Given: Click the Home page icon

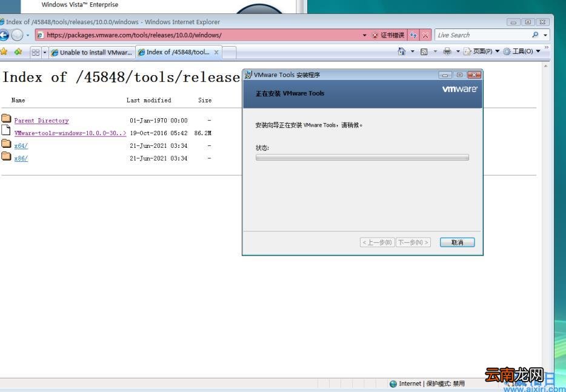Looking at the screenshot, I should pyautogui.click(x=401, y=51).
